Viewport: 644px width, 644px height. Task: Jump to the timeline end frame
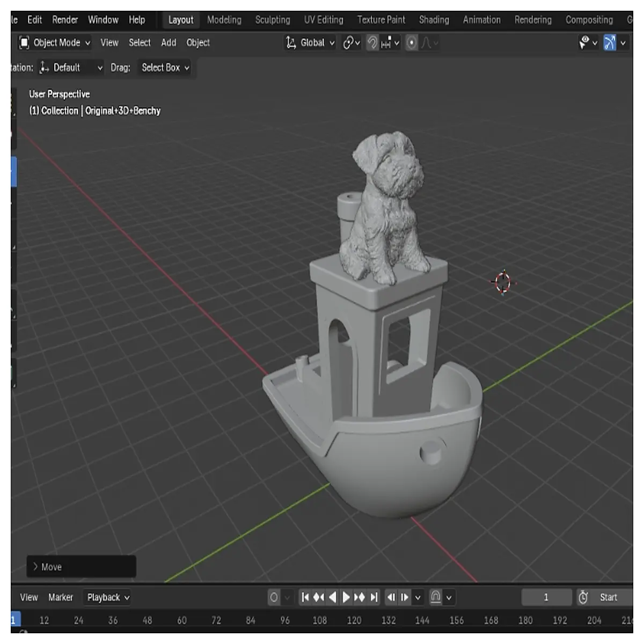pyautogui.click(x=374, y=597)
